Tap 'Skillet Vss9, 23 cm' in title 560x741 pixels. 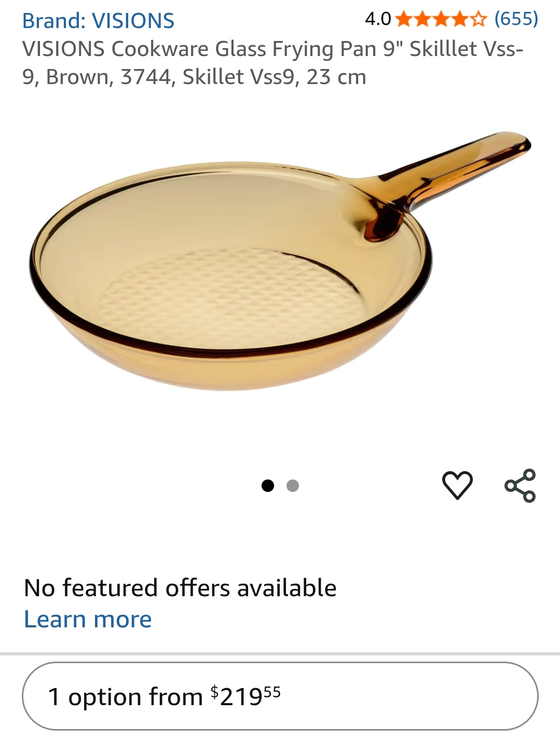(275, 77)
